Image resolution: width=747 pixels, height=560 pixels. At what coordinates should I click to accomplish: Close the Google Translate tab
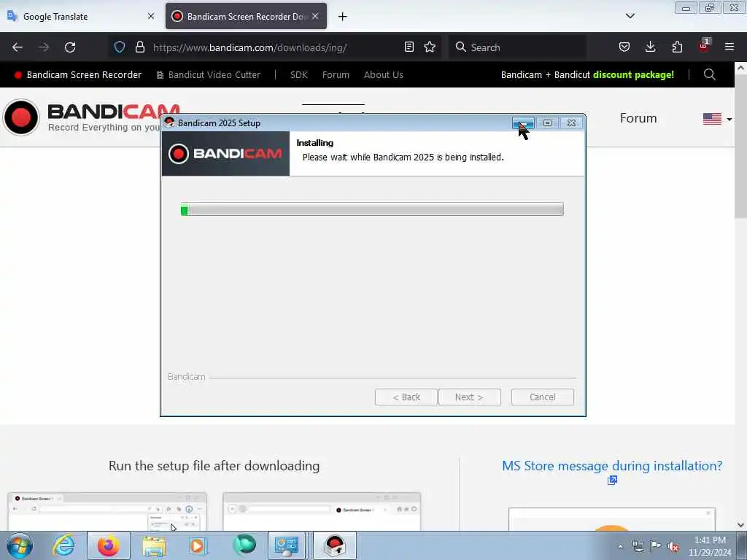click(151, 16)
